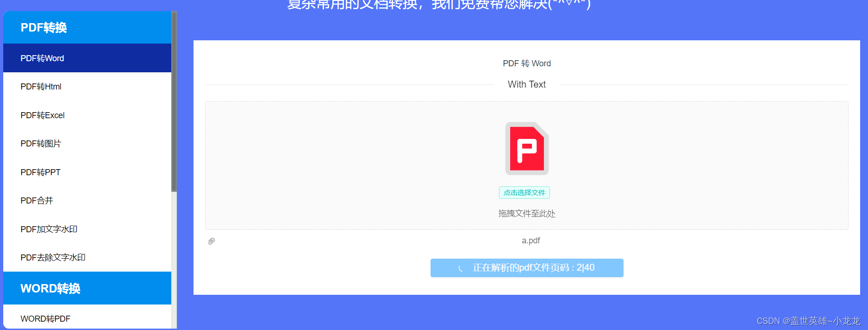This screenshot has width=868, height=330.
Task: Select PDF转Word in sidebar
Action: point(87,58)
